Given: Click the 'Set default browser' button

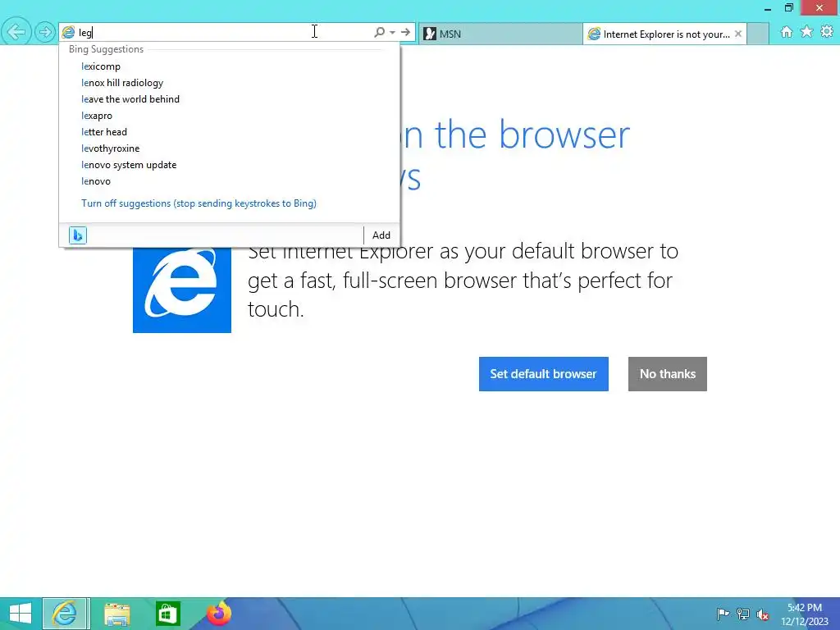Looking at the screenshot, I should click(x=543, y=374).
